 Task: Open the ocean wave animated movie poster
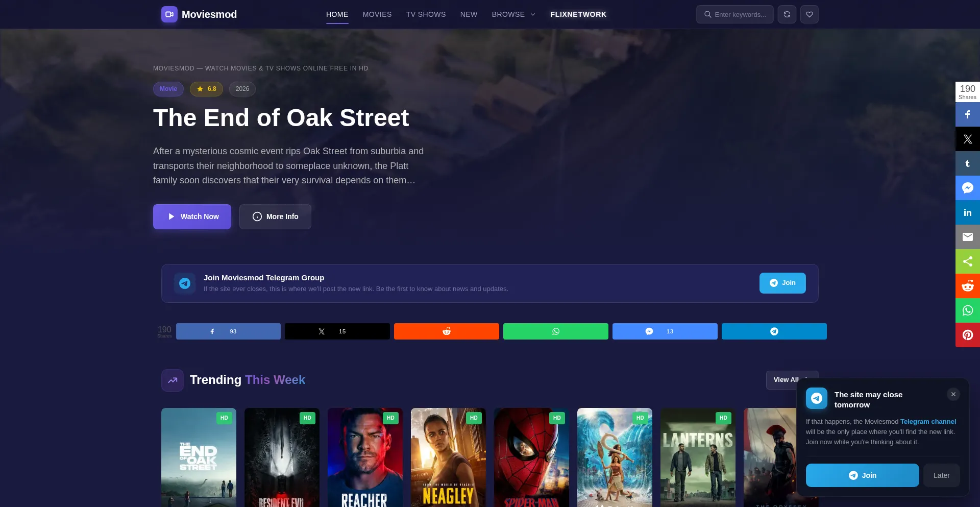615,457
